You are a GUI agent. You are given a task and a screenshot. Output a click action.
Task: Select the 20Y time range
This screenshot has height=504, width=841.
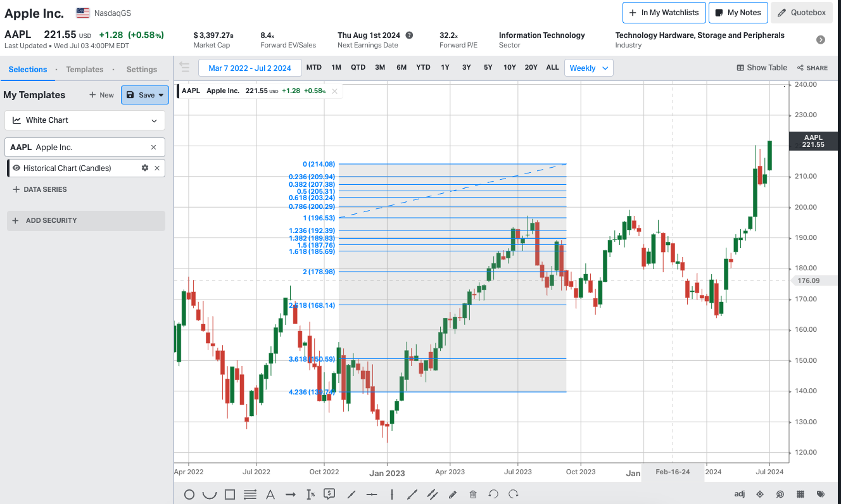pos(531,68)
